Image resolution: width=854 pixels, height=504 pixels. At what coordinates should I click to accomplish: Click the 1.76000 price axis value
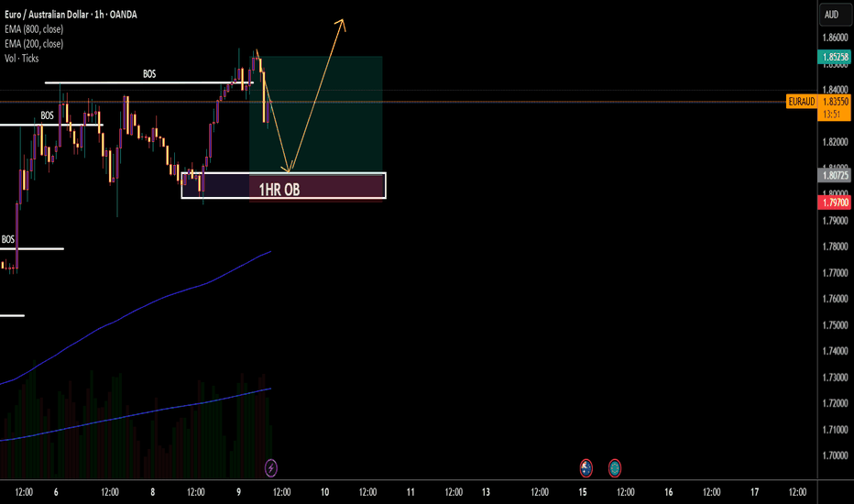pyautogui.click(x=835, y=299)
